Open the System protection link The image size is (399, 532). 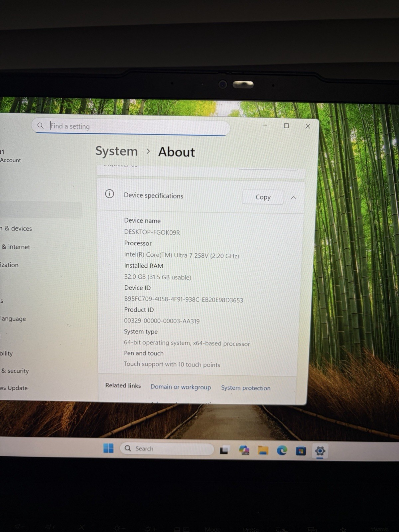tap(246, 388)
